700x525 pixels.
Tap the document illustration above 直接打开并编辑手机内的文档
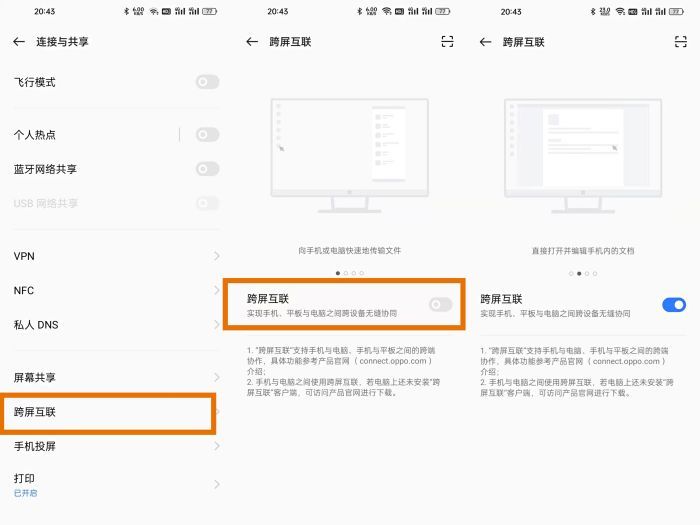coord(582,155)
